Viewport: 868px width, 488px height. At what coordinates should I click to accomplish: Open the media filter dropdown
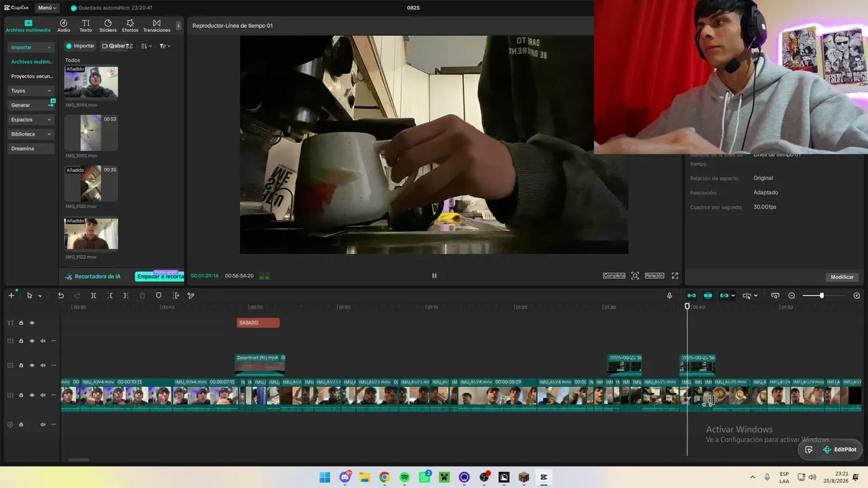165,46
